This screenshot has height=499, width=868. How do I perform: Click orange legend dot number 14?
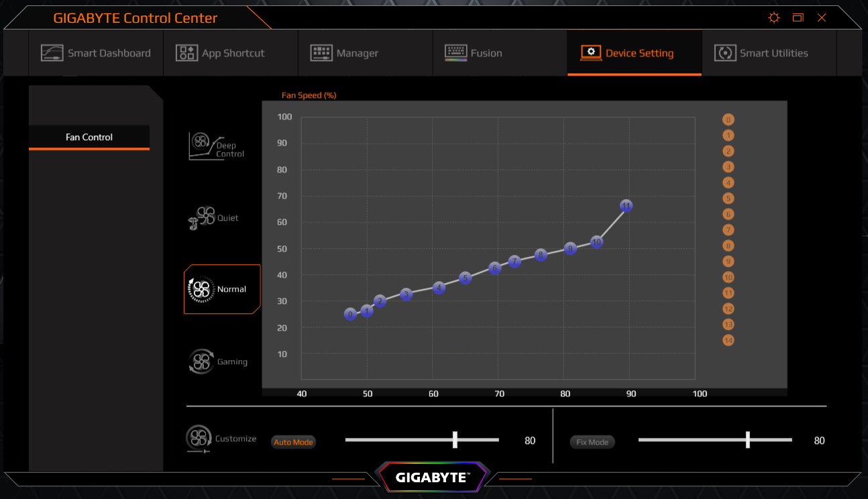(728, 341)
